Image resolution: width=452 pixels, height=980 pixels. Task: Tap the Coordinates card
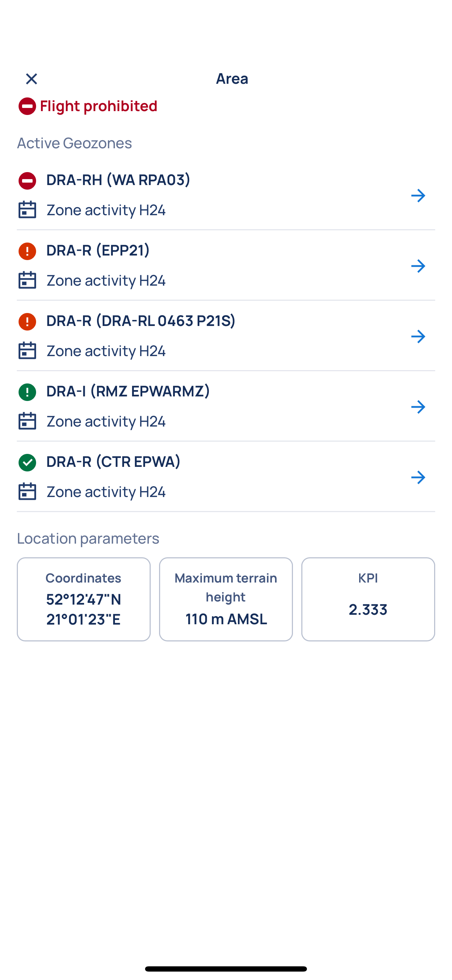click(x=84, y=599)
